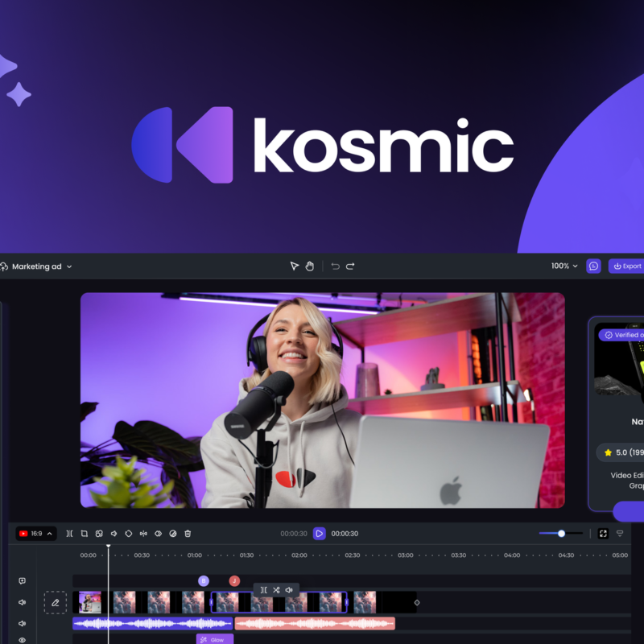Open the YouTube 16:9 aspect ratio dropdown
The height and width of the screenshot is (644, 644).
click(36, 534)
